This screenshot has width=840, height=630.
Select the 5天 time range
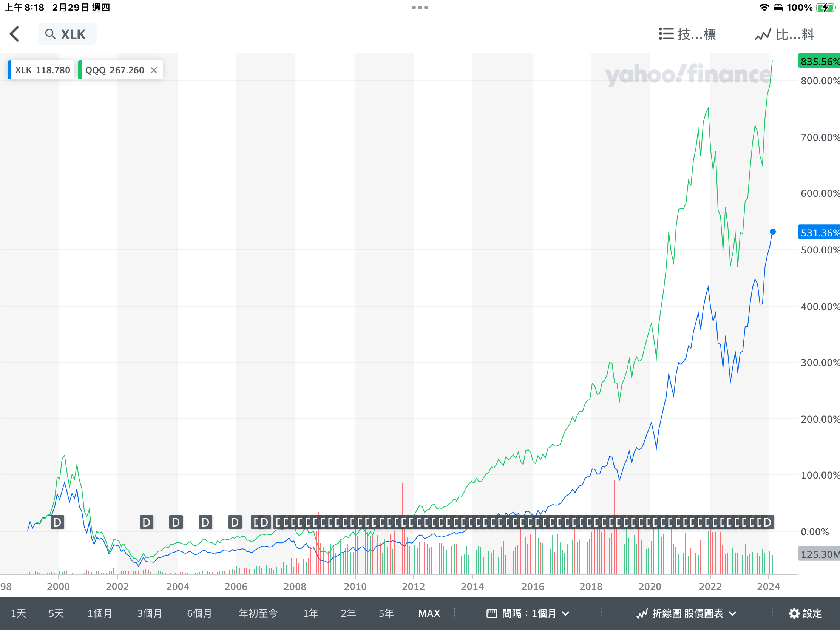[56, 613]
